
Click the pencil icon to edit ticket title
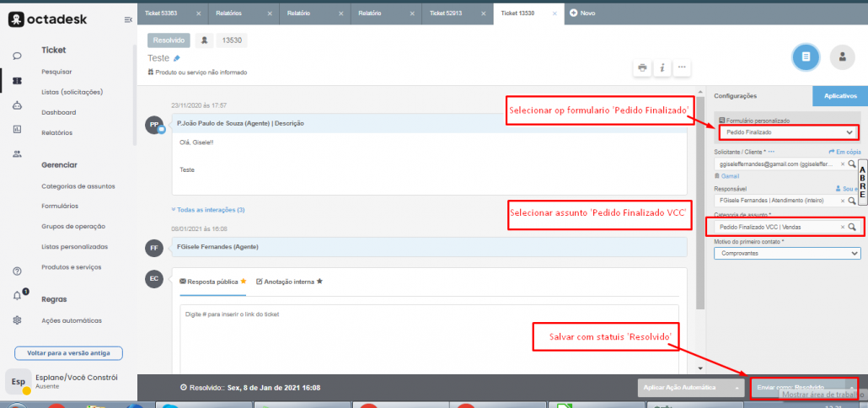coord(177,58)
